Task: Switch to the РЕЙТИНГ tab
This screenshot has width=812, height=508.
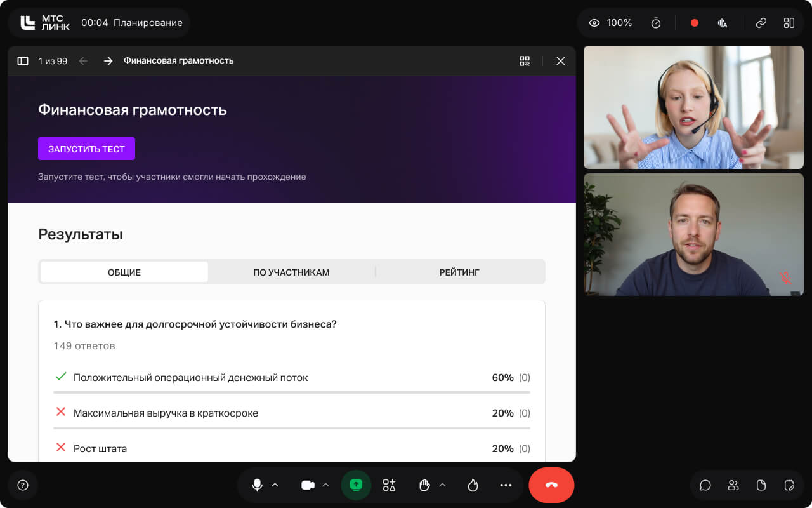Action: pyautogui.click(x=459, y=272)
